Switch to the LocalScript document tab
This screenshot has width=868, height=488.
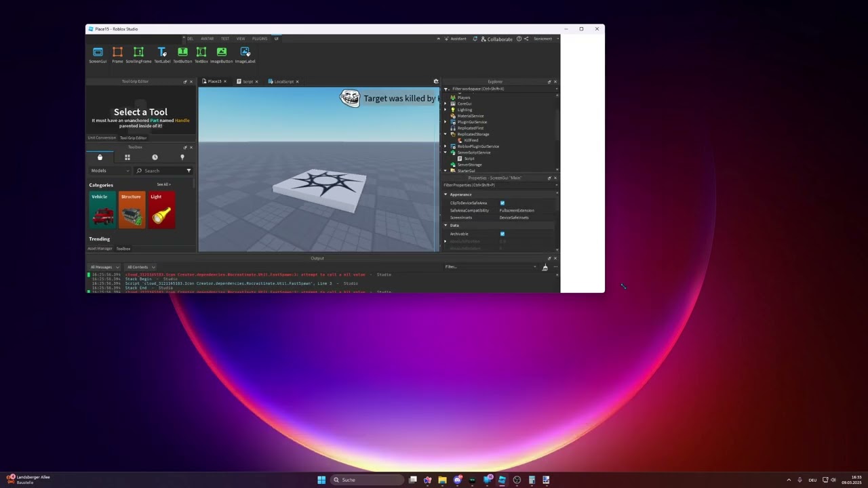point(281,81)
